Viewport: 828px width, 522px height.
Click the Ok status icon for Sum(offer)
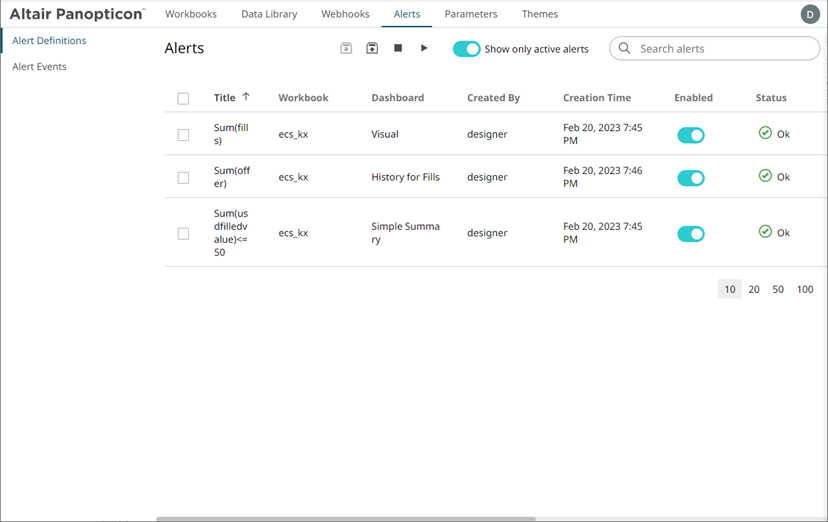click(x=765, y=176)
